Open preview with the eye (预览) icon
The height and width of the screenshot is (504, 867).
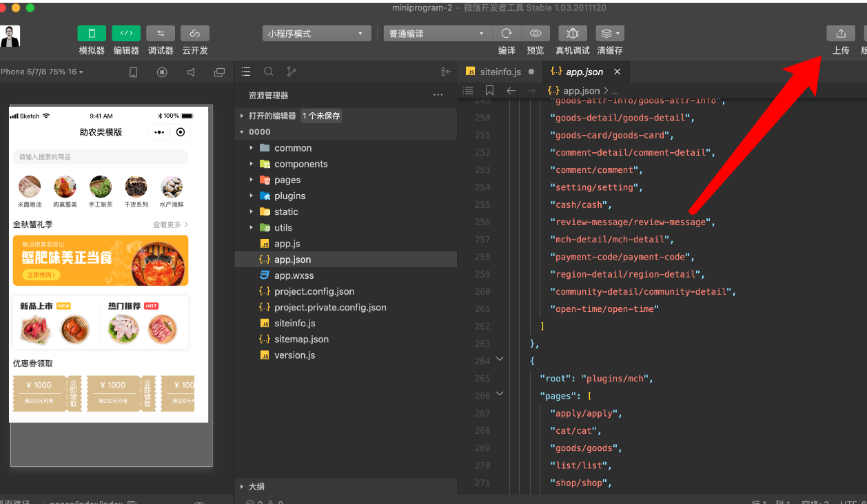coord(535,34)
